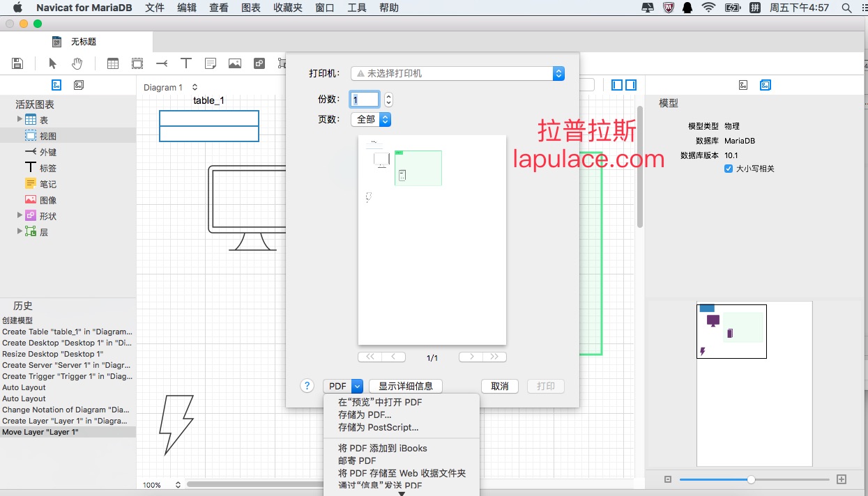Click the QQ penguin menu bar icon
This screenshot has height=496, width=868.
[x=687, y=8]
